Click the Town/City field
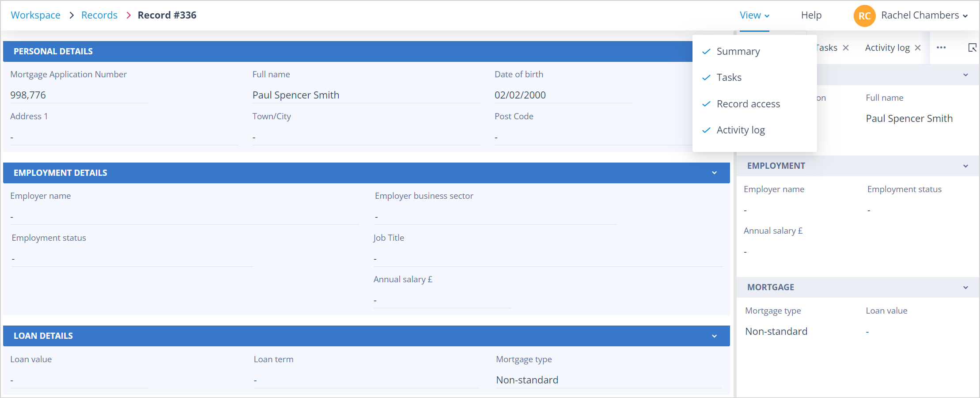The image size is (980, 398). click(x=367, y=137)
